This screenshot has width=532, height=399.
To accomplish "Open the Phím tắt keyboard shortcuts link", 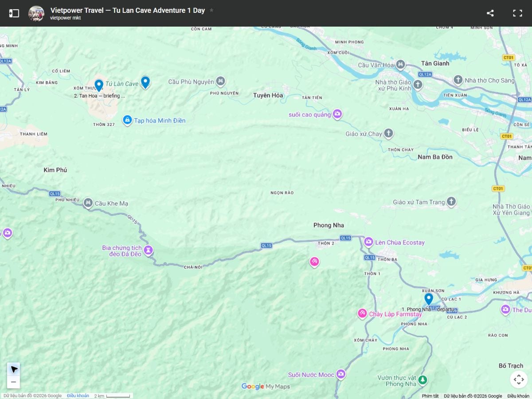I will point(430,396).
